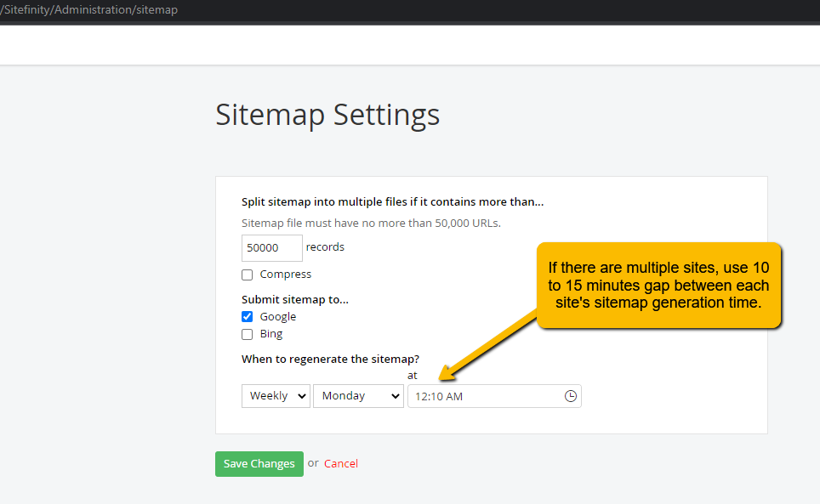Click the 'records' label text
Viewport: 820px width, 504px height.
tap(325, 247)
